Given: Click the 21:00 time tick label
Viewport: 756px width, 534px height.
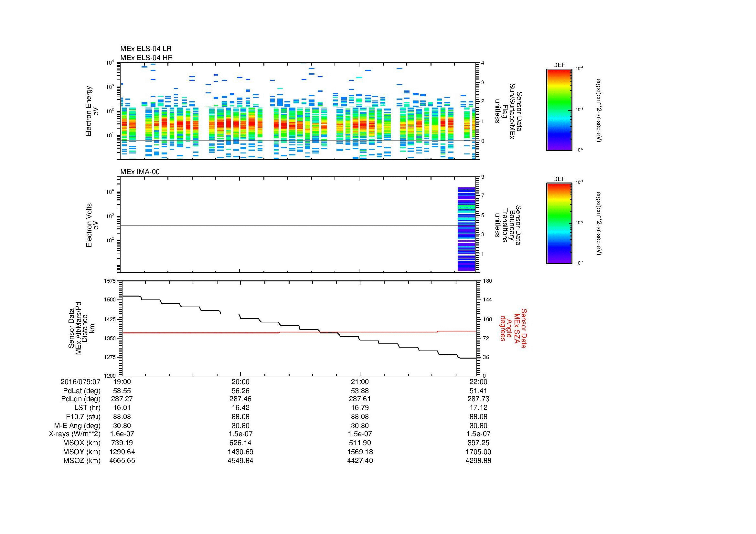Looking at the screenshot, I should coord(360,382).
